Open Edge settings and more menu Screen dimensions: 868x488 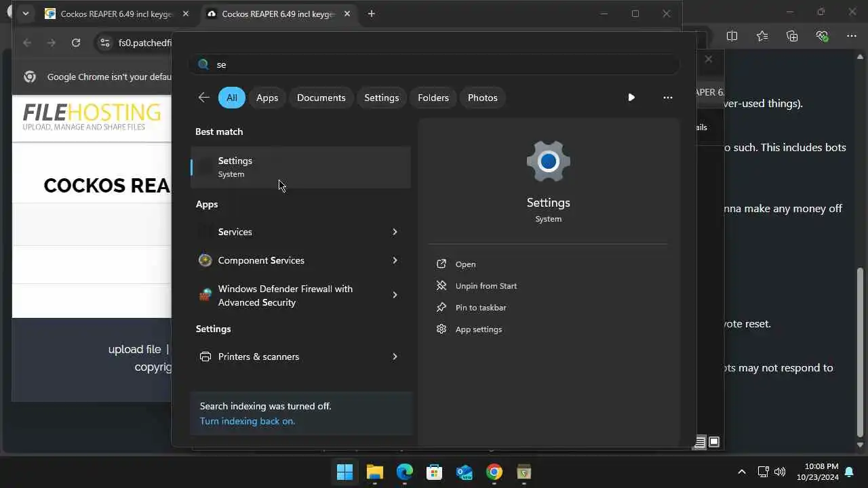pos(852,36)
